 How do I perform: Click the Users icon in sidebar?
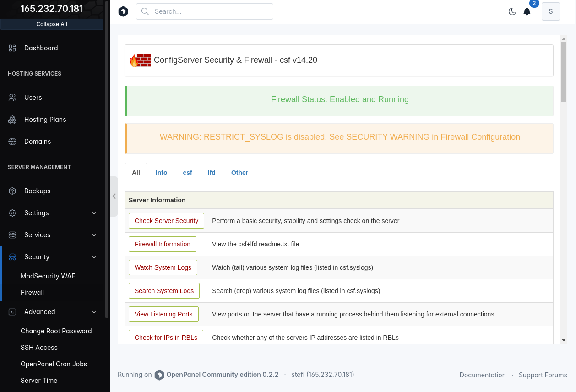12,98
